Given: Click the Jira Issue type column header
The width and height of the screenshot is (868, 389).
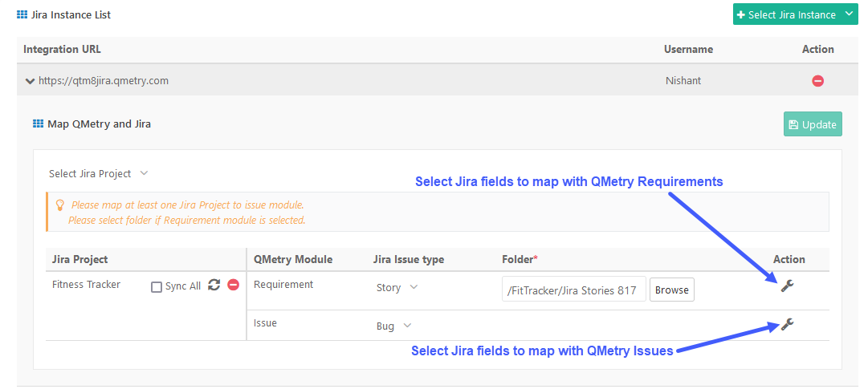Looking at the screenshot, I should (409, 259).
